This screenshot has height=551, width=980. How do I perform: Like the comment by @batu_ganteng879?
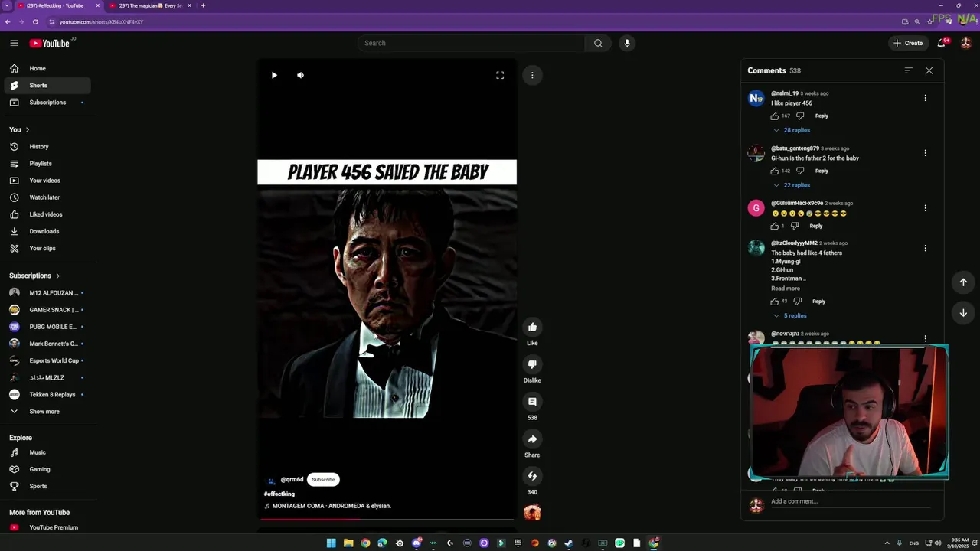775,171
